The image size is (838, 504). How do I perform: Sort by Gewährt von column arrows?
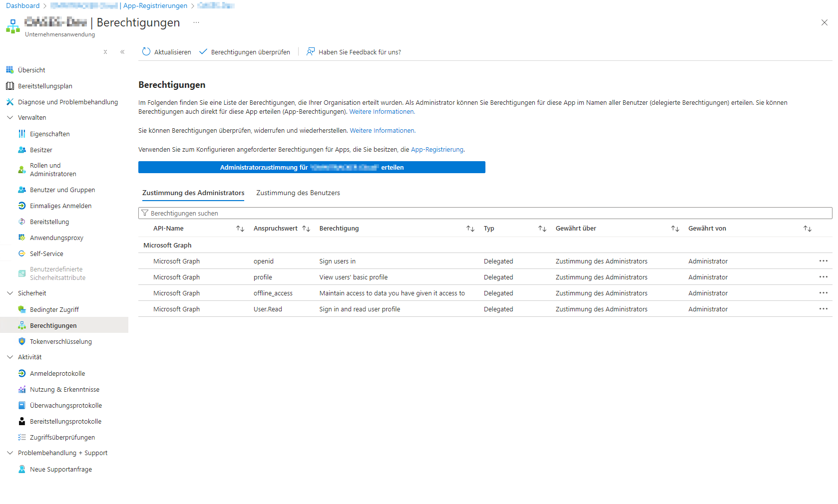point(808,229)
